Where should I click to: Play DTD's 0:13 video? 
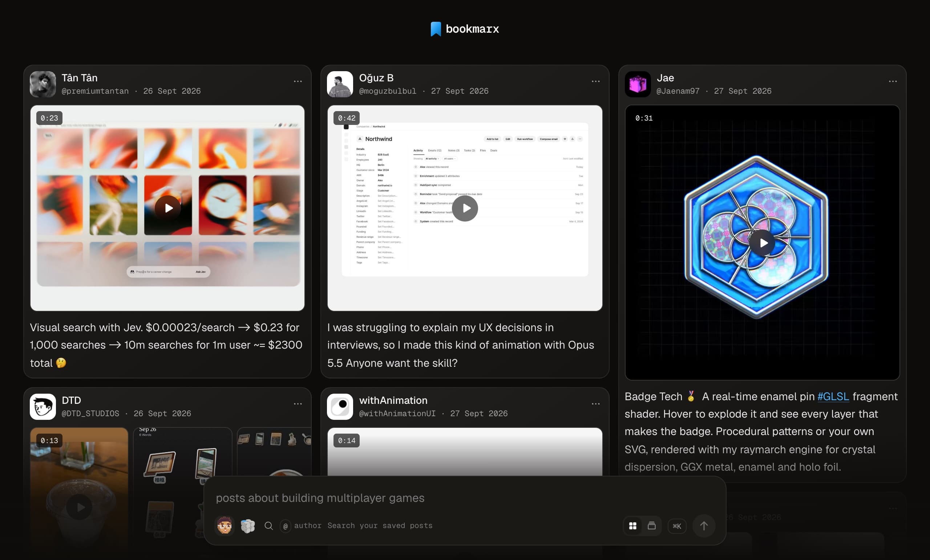tap(79, 507)
